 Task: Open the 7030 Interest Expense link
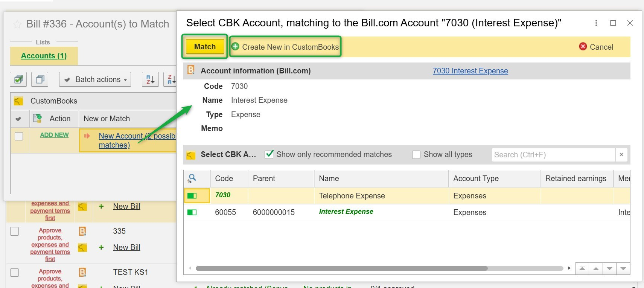point(470,71)
